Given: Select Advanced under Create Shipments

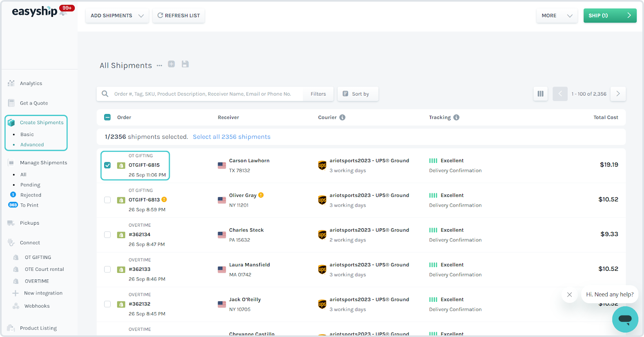Looking at the screenshot, I should click(32, 145).
